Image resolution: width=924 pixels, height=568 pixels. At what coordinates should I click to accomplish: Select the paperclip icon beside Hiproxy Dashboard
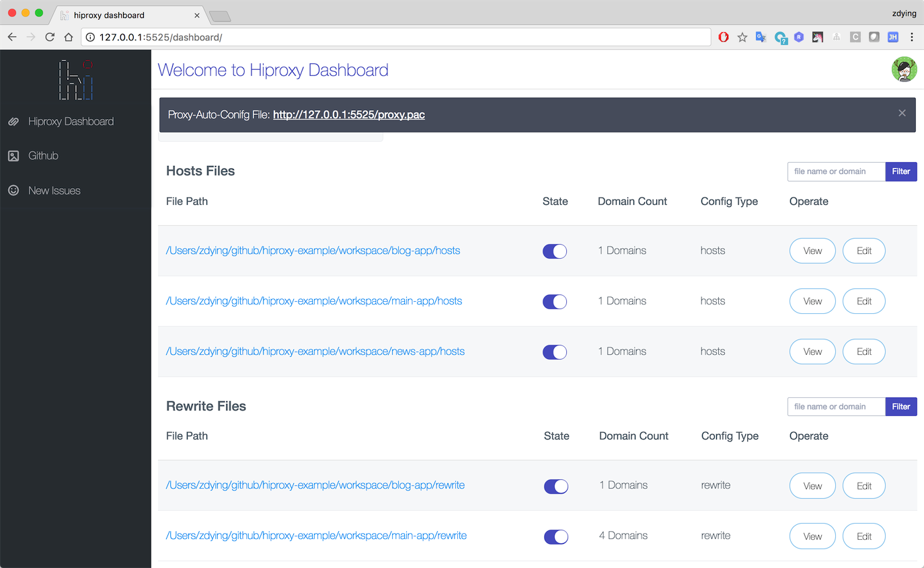pyautogui.click(x=13, y=121)
